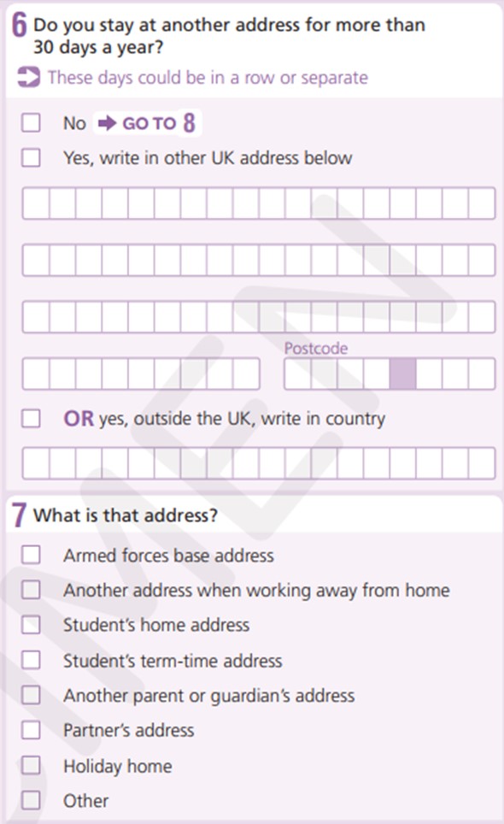Select 'Another address when working away from home'
The width and height of the screenshot is (504, 824).
(31, 590)
